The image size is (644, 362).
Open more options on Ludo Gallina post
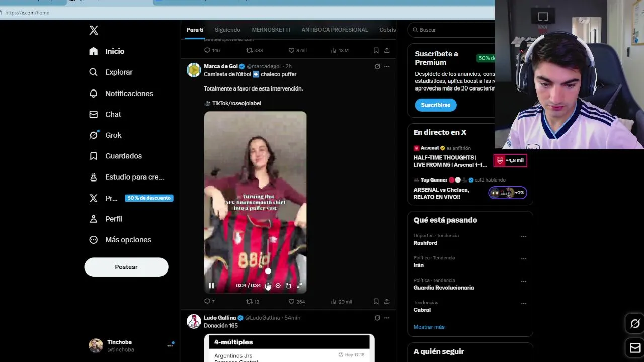click(x=387, y=318)
